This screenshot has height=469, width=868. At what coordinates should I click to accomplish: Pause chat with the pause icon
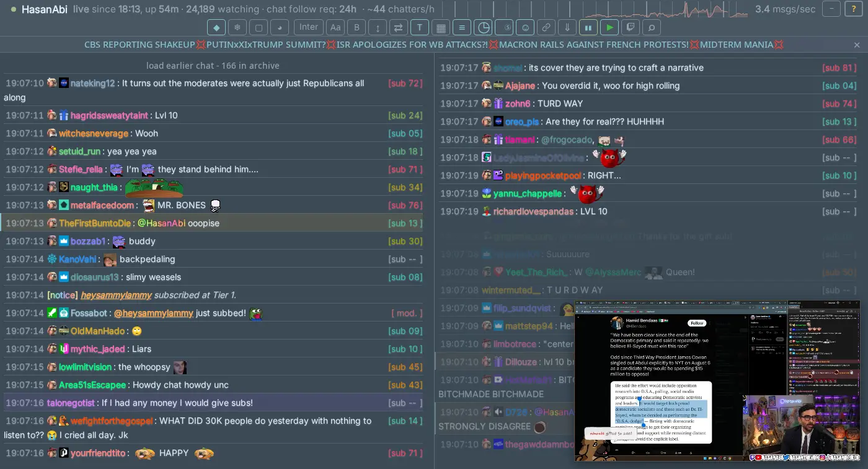pyautogui.click(x=588, y=27)
